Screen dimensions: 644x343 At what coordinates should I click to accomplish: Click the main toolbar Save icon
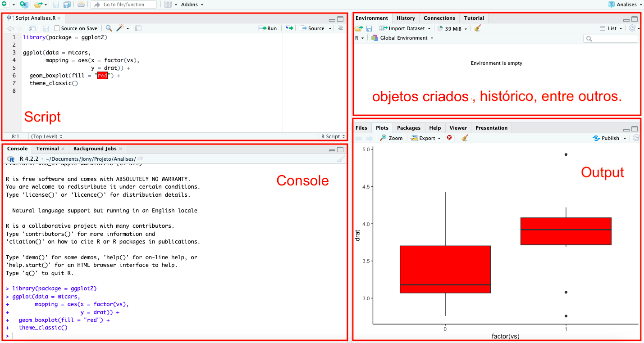point(56,5)
